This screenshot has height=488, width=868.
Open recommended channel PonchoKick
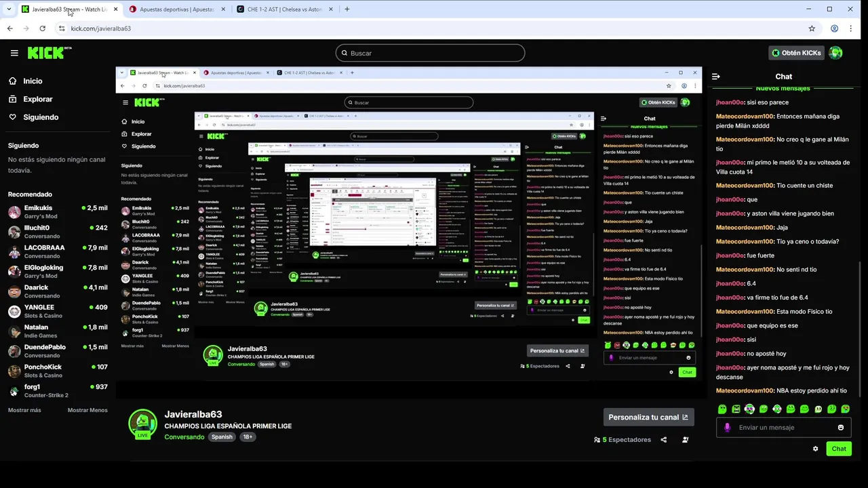(x=58, y=371)
